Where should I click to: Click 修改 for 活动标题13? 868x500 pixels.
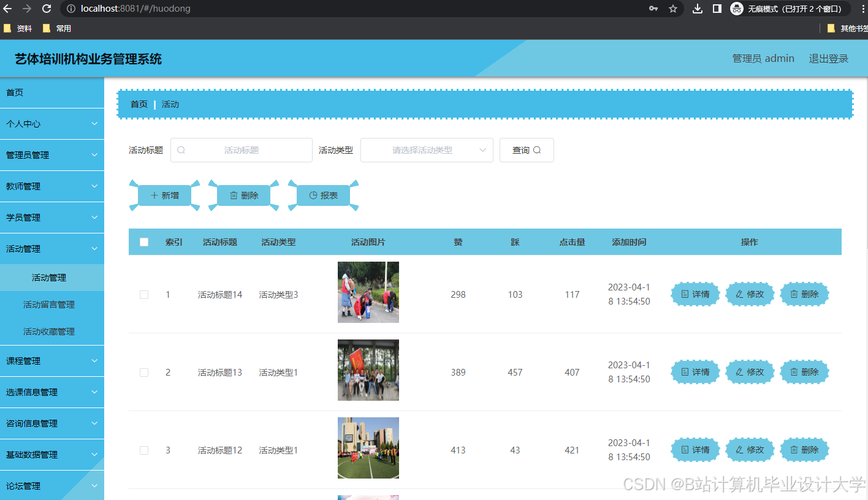(750, 372)
